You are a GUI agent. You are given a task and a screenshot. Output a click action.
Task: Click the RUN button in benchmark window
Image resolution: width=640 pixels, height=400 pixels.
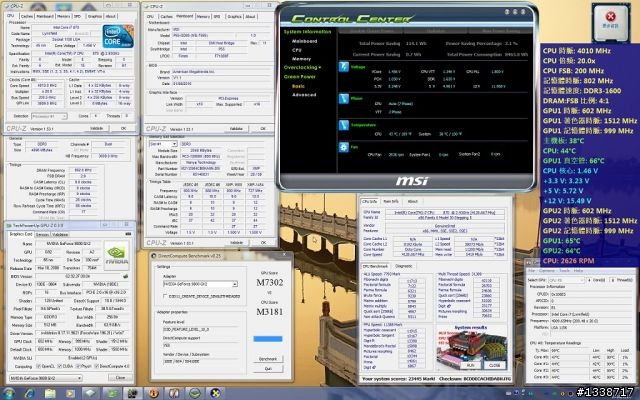[x=471, y=366]
